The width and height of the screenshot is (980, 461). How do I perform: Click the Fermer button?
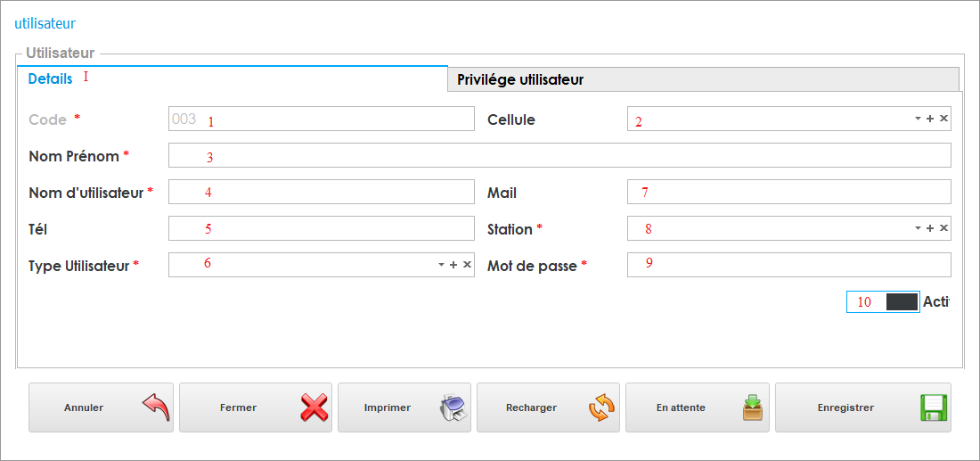tap(256, 407)
